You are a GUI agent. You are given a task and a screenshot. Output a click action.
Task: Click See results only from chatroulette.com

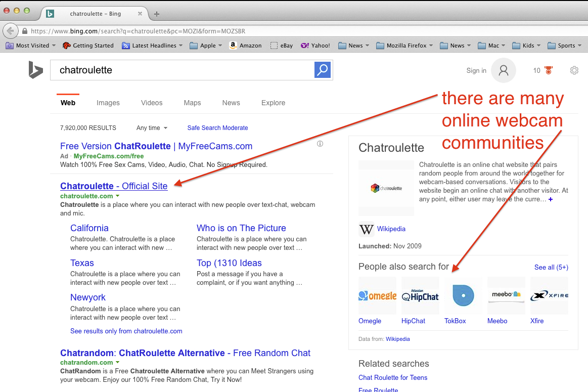pyautogui.click(x=126, y=331)
